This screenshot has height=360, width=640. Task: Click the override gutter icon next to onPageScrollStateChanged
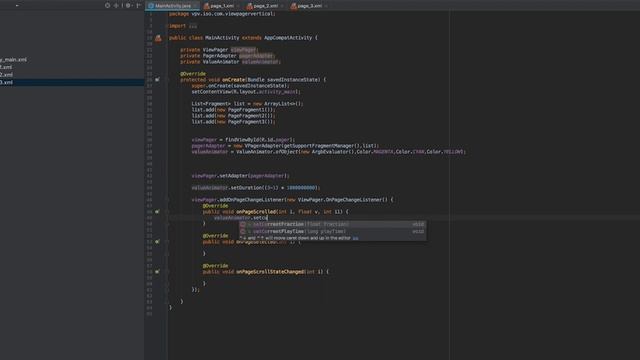point(158,272)
